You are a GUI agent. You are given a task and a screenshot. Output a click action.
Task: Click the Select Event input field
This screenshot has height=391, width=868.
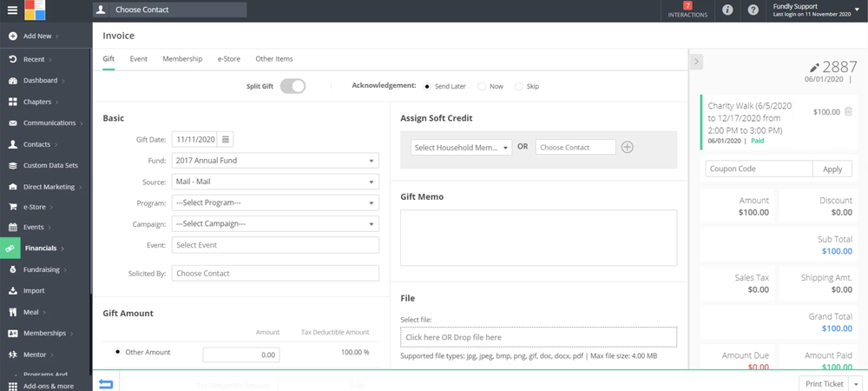tap(275, 245)
